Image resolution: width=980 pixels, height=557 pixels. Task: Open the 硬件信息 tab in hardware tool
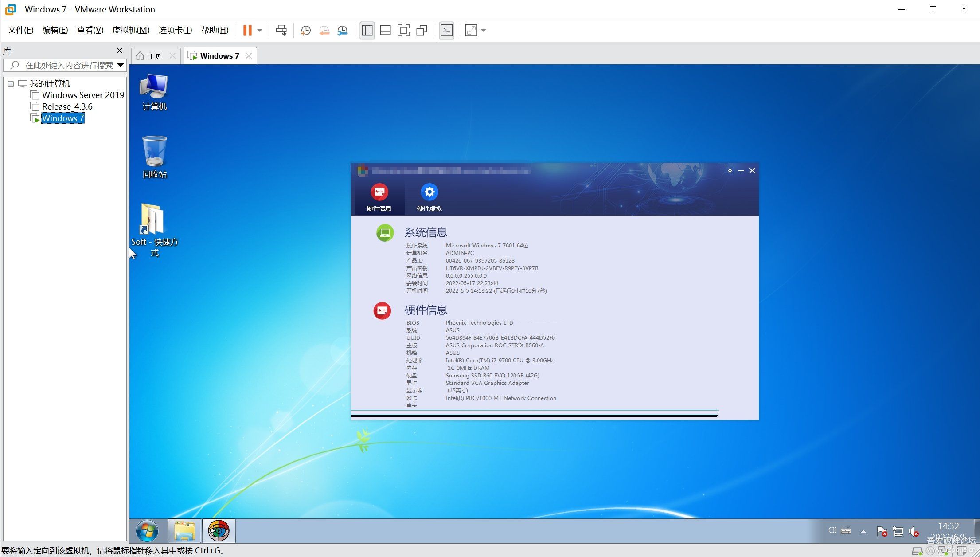[x=379, y=197]
